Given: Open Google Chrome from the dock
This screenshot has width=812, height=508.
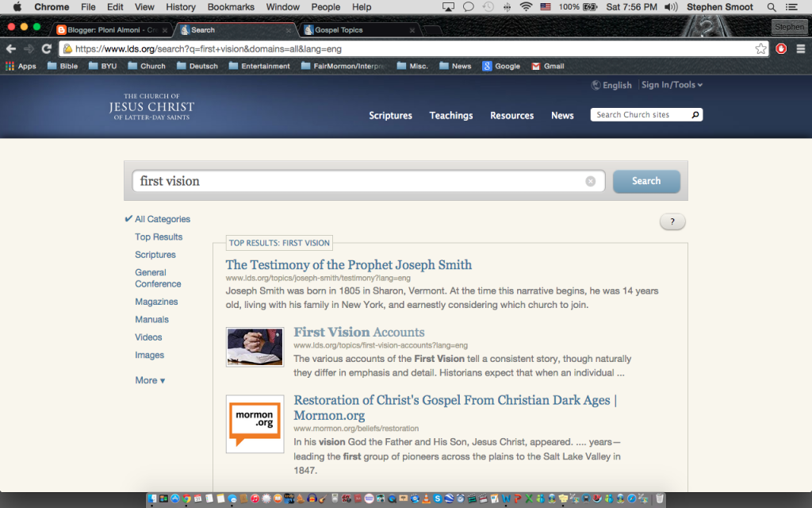Looking at the screenshot, I should [x=186, y=498].
